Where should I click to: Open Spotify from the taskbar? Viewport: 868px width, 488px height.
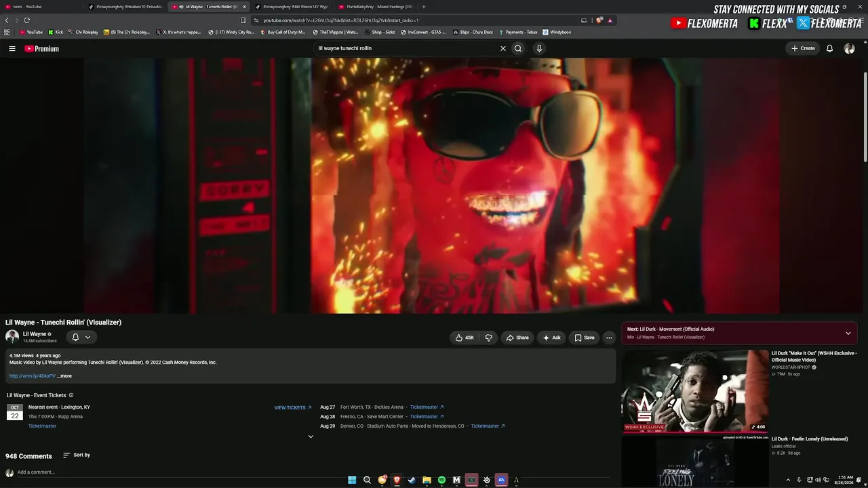pos(441,480)
